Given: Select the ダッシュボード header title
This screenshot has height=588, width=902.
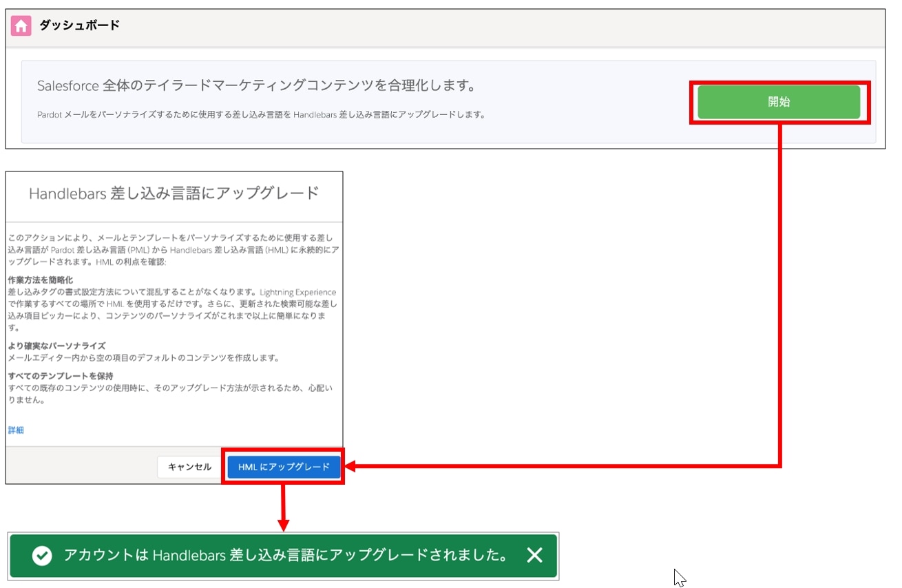Looking at the screenshot, I should tap(79, 25).
